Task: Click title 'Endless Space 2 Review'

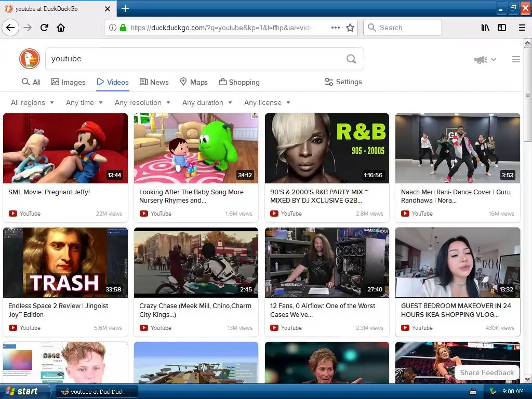Action: tap(58, 310)
